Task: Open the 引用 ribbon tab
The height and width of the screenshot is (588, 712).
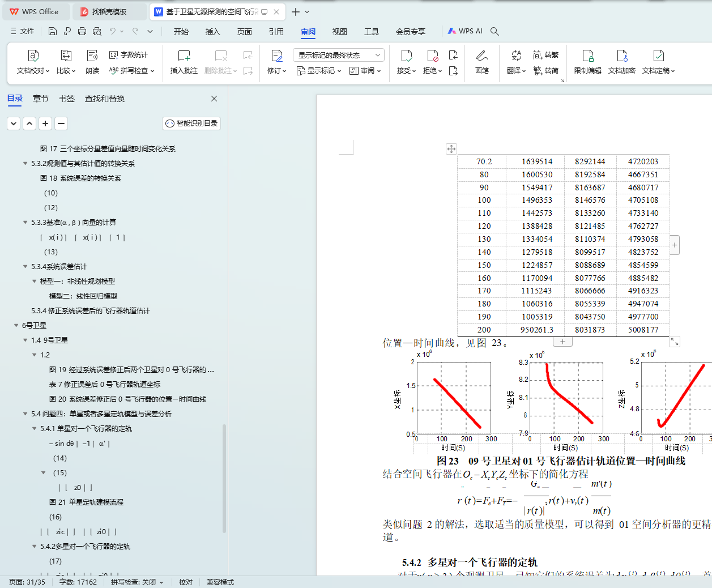Action: tap(276, 32)
